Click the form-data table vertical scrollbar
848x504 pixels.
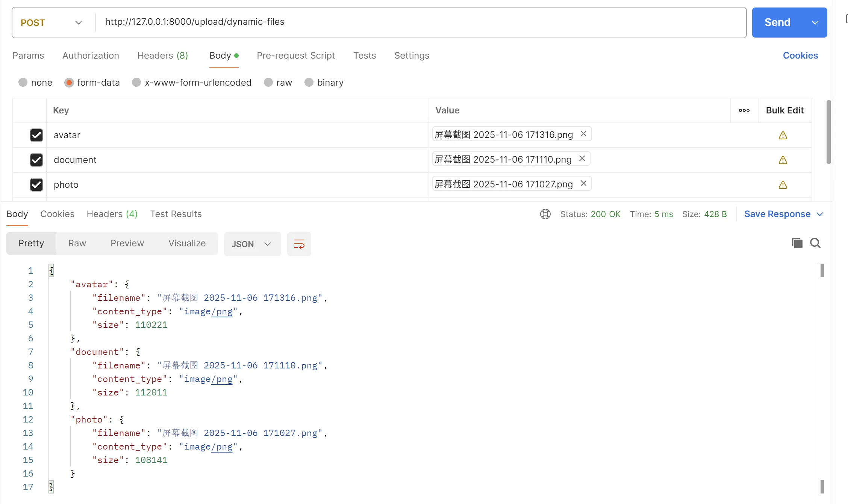coord(828,132)
